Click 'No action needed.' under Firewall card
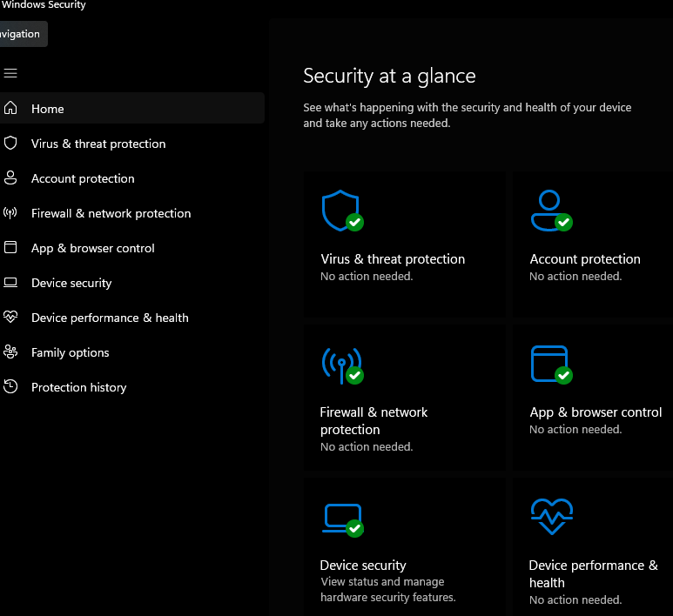The image size is (673, 616). pyautogui.click(x=367, y=446)
